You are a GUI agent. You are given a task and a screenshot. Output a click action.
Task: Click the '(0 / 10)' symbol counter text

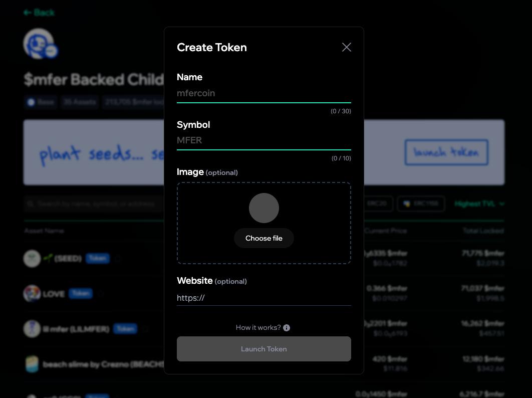tap(341, 158)
